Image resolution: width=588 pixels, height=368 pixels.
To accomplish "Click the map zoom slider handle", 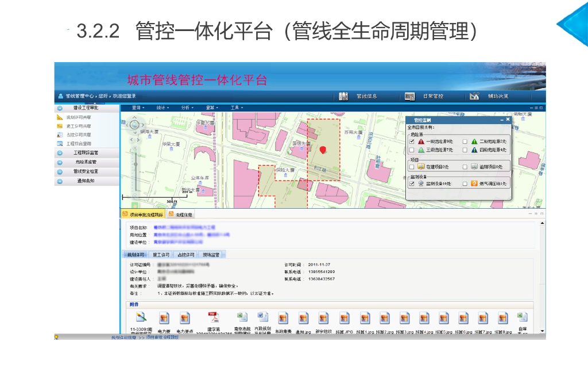I will (x=136, y=163).
